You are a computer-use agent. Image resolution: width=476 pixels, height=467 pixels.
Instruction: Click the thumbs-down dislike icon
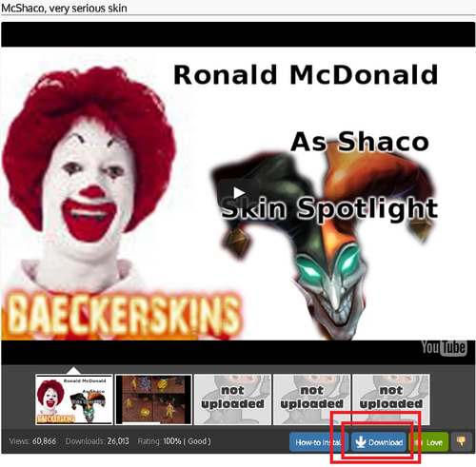461,441
